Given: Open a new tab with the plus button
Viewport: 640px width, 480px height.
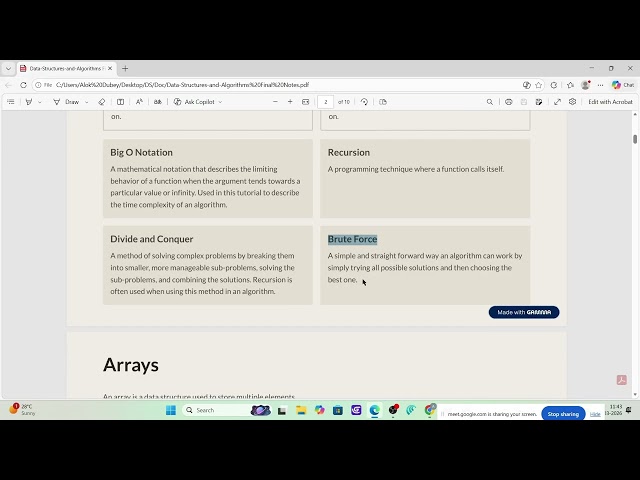Looking at the screenshot, I should click(125, 69).
